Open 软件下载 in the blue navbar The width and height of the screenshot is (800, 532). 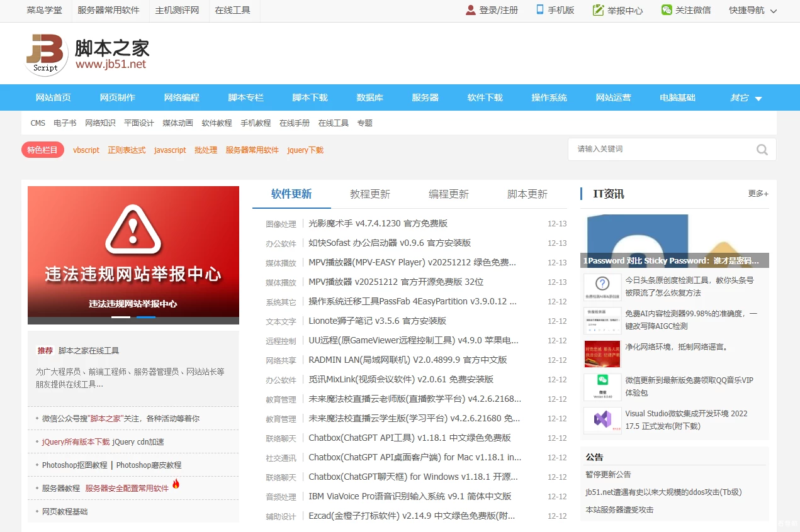[485, 98]
